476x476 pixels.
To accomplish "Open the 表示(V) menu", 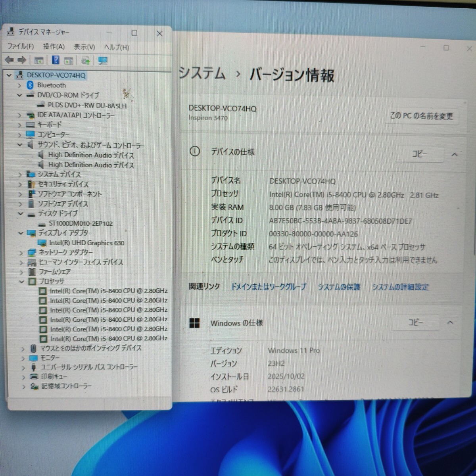I will (84, 47).
